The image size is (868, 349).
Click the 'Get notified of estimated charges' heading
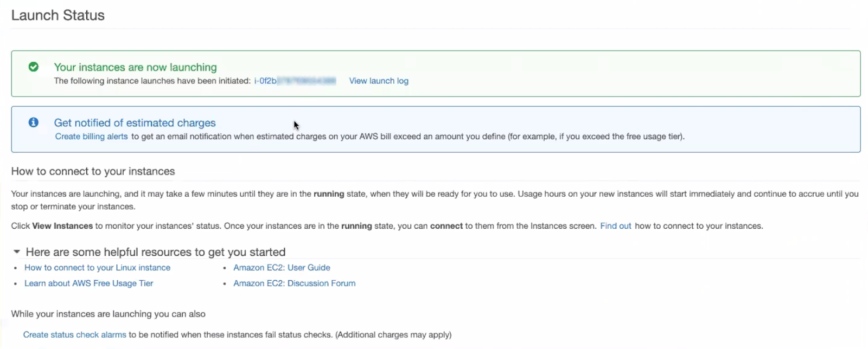135,123
